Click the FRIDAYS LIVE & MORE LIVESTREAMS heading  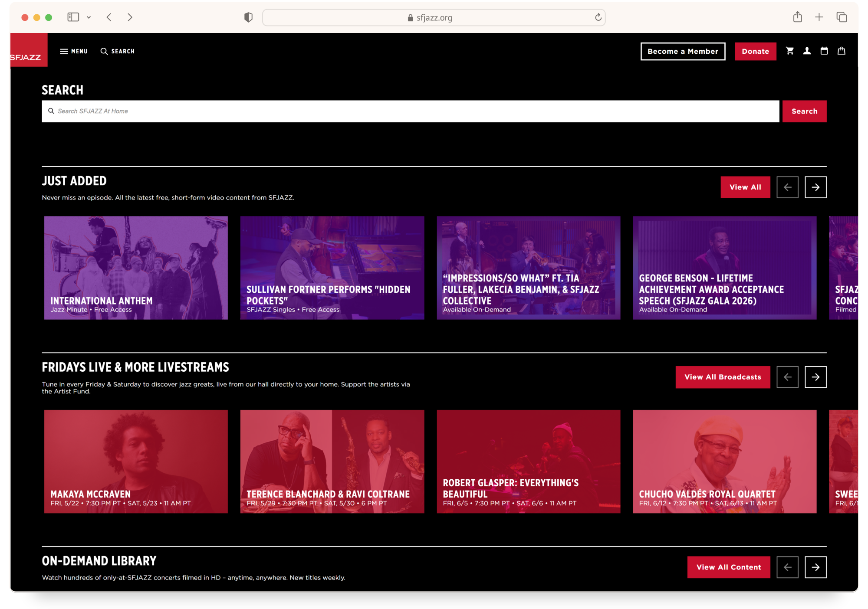135,367
